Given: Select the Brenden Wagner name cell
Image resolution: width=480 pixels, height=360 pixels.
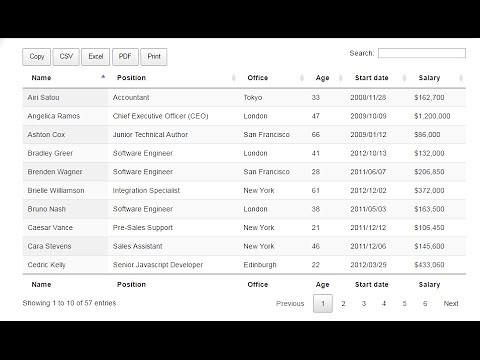Looking at the screenshot, I should pos(65,172).
